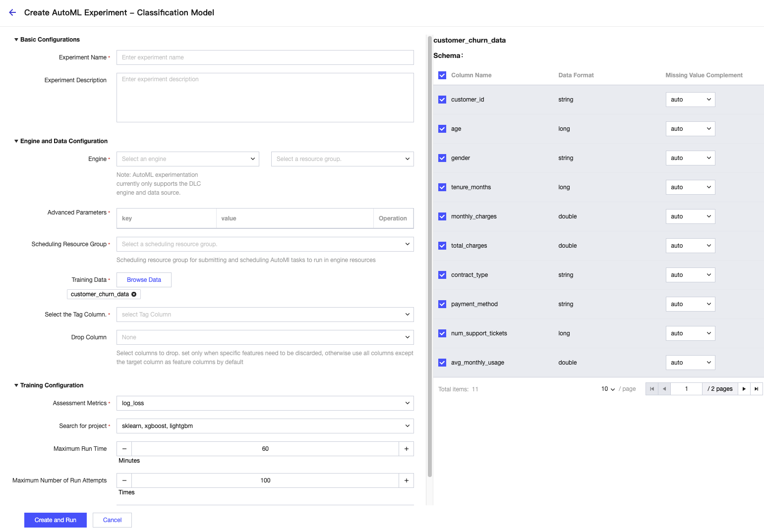
Task: Go to the next schema page
Action: point(744,389)
